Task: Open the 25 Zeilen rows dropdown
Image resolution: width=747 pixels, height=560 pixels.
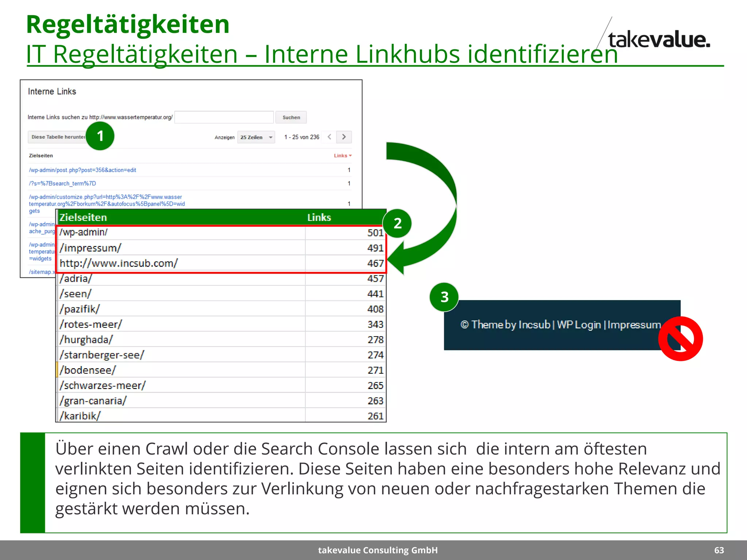Action: click(256, 137)
